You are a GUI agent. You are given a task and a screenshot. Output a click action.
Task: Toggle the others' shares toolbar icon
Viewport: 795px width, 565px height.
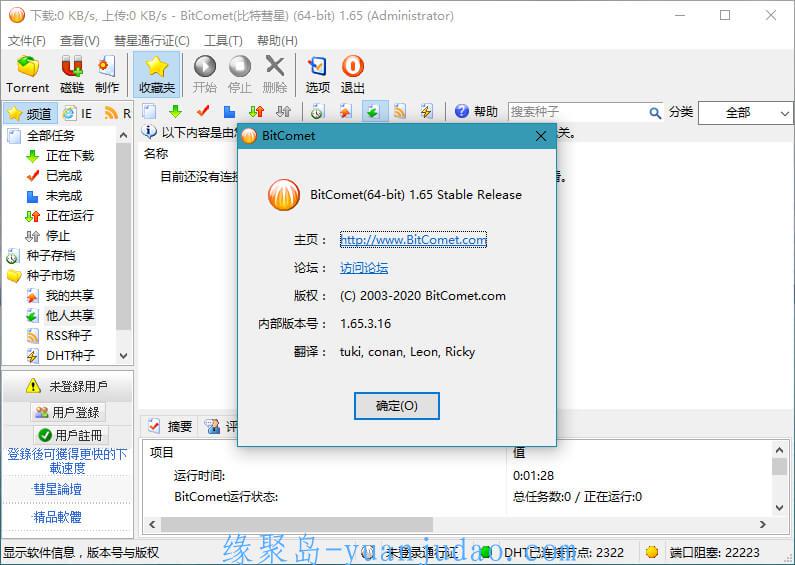(373, 111)
